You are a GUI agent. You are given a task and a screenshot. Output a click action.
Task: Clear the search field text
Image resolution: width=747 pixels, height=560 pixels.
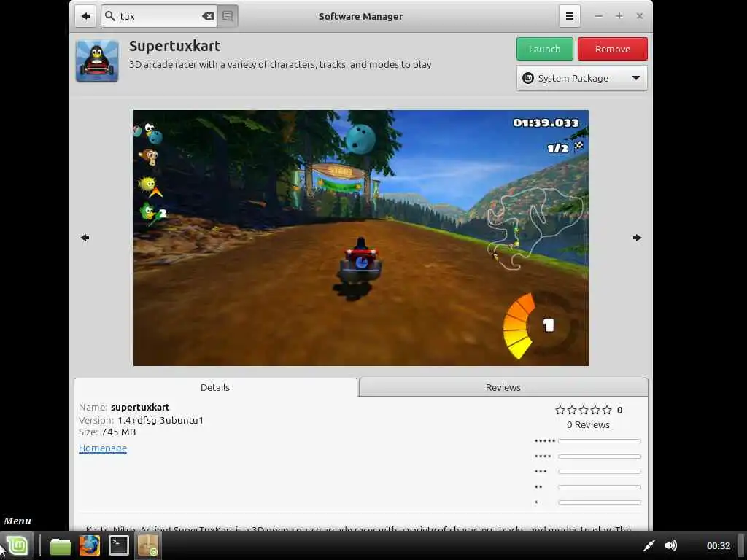coord(208,16)
